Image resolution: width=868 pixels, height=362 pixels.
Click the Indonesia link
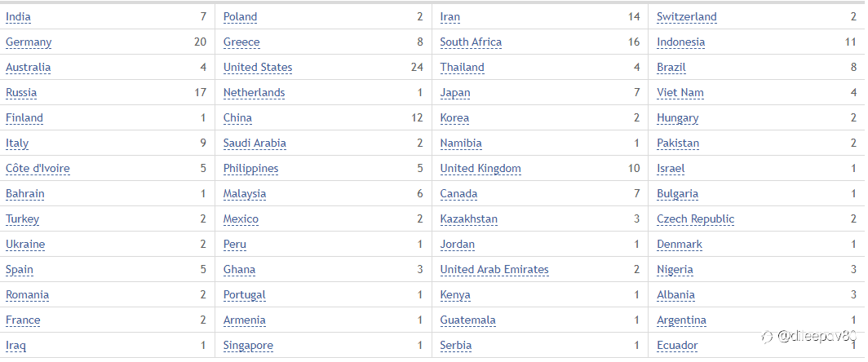(681, 42)
